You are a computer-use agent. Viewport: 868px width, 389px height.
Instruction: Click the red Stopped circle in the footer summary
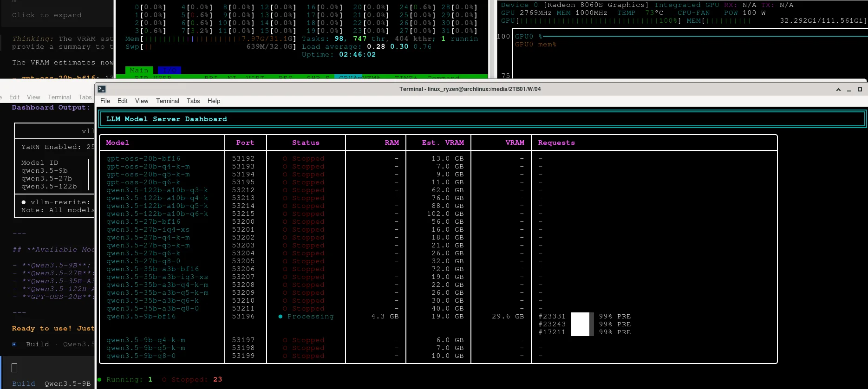[164, 380]
